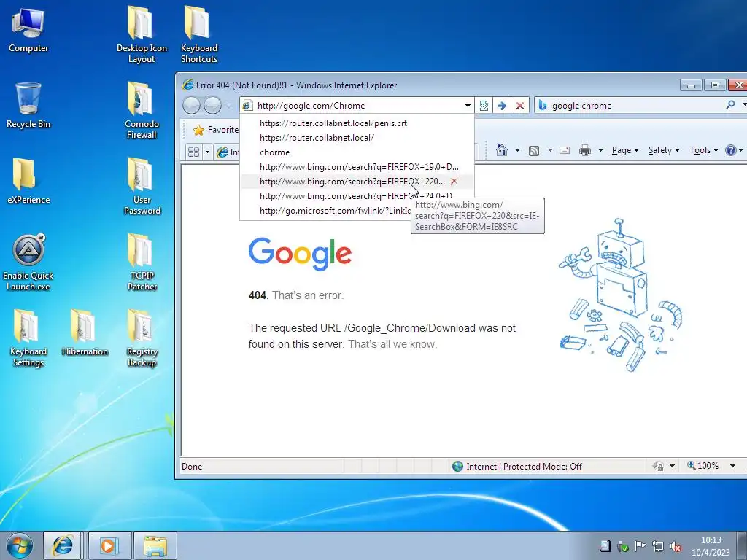Click the Favorites button
Image resolution: width=747 pixels, height=560 pixels.
point(215,130)
